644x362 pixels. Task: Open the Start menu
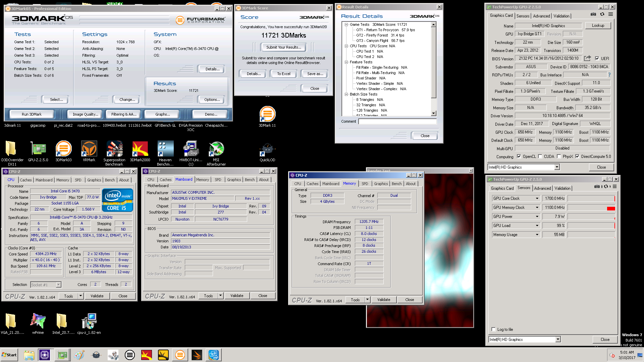pos(9,355)
